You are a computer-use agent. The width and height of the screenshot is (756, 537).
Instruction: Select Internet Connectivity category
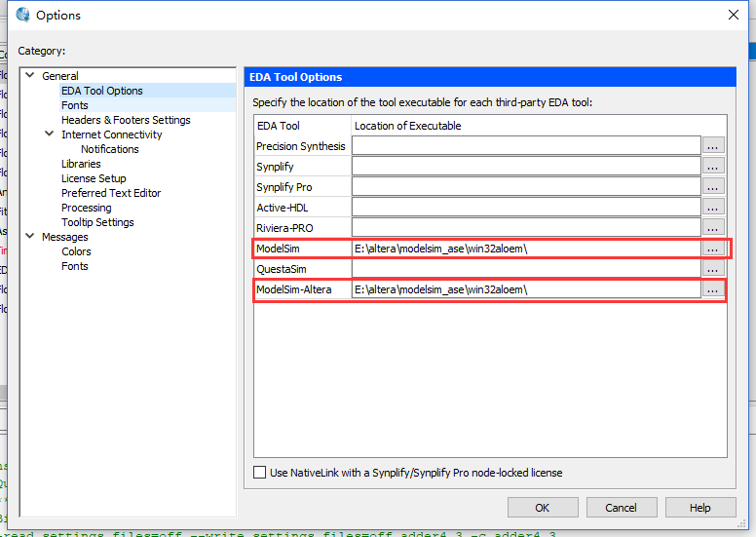click(111, 134)
